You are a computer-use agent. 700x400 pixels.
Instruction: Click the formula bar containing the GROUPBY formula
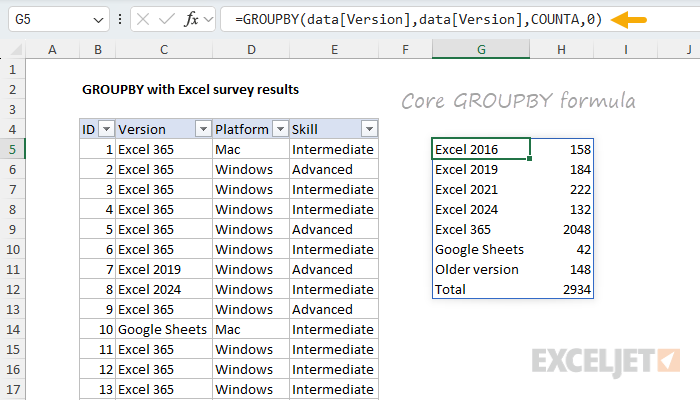click(460, 20)
